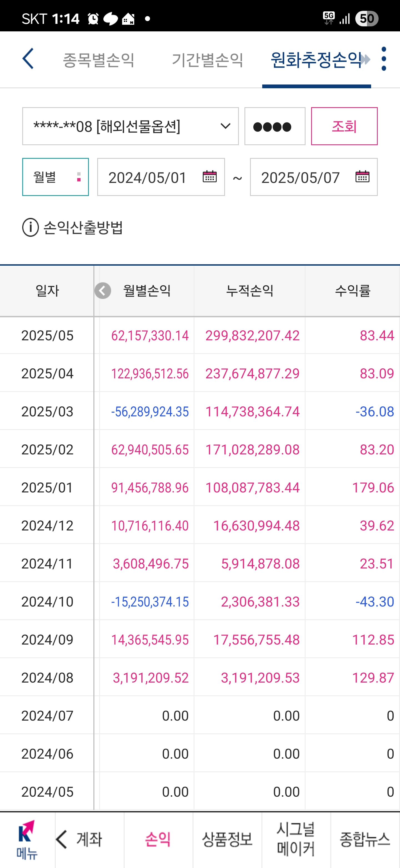Tap the 14,365,545.95 monthly profit value
Image resolution: width=400 pixels, height=868 pixels.
(x=150, y=640)
